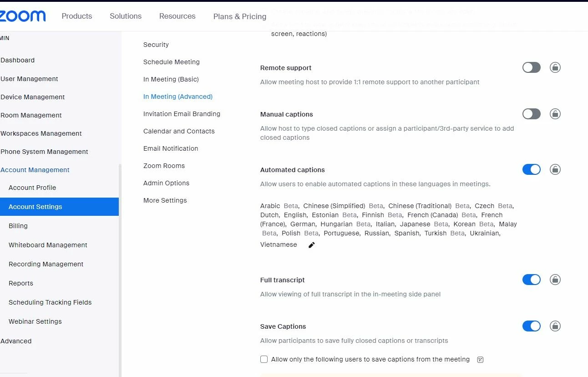Jump to Zoom Rooms section
The width and height of the screenshot is (588, 377).
point(164,166)
